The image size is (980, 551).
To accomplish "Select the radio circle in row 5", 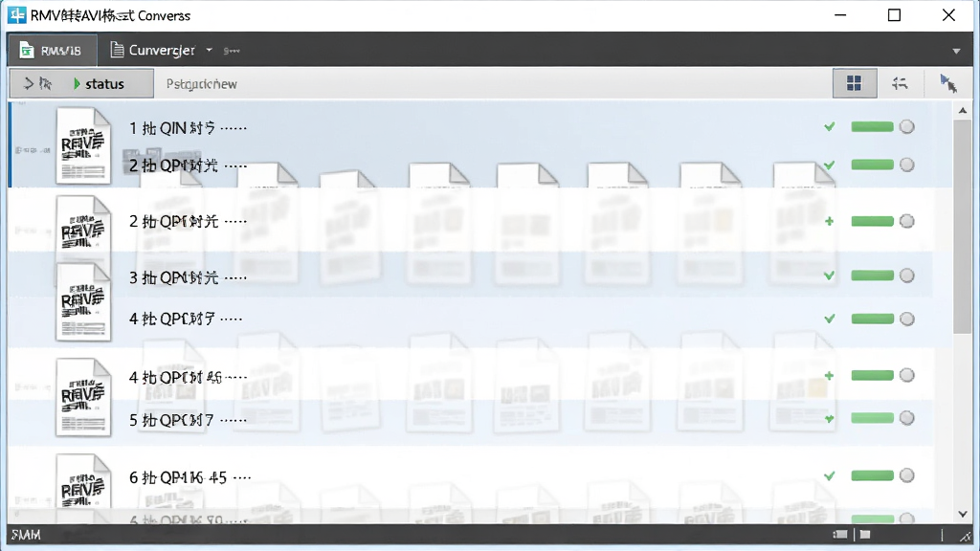I will pos(907,418).
